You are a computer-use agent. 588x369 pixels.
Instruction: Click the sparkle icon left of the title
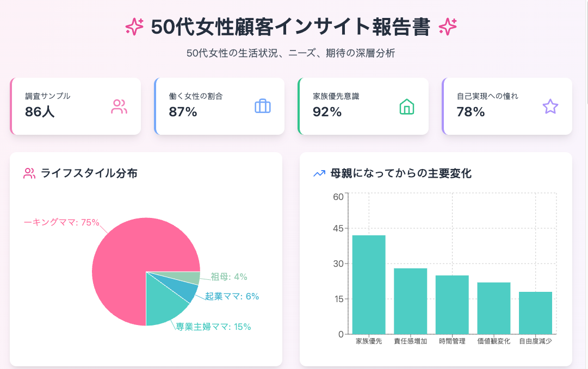pyautogui.click(x=134, y=26)
